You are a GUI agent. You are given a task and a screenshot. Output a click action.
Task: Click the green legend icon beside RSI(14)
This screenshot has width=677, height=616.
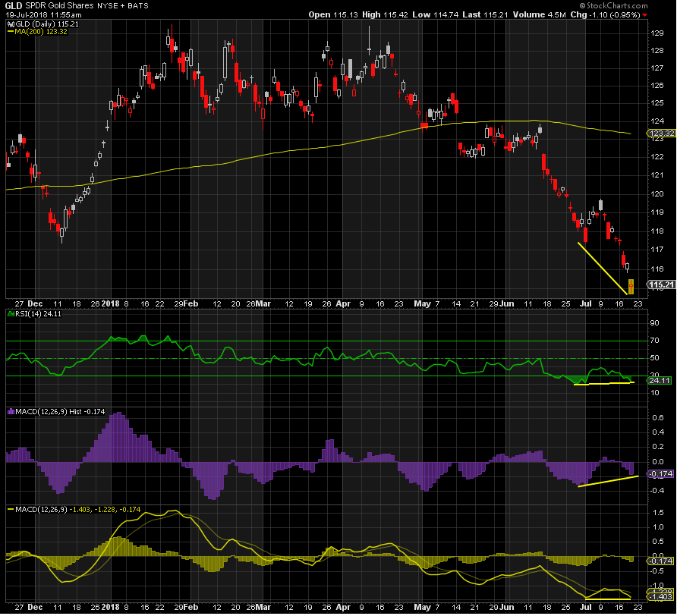pyautogui.click(x=11, y=314)
